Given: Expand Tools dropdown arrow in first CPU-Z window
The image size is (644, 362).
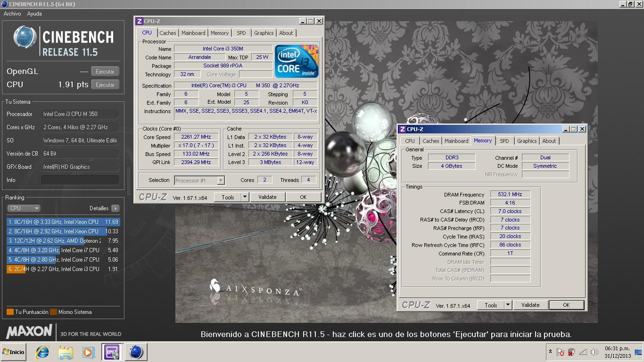Looking at the screenshot, I should point(245,197).
